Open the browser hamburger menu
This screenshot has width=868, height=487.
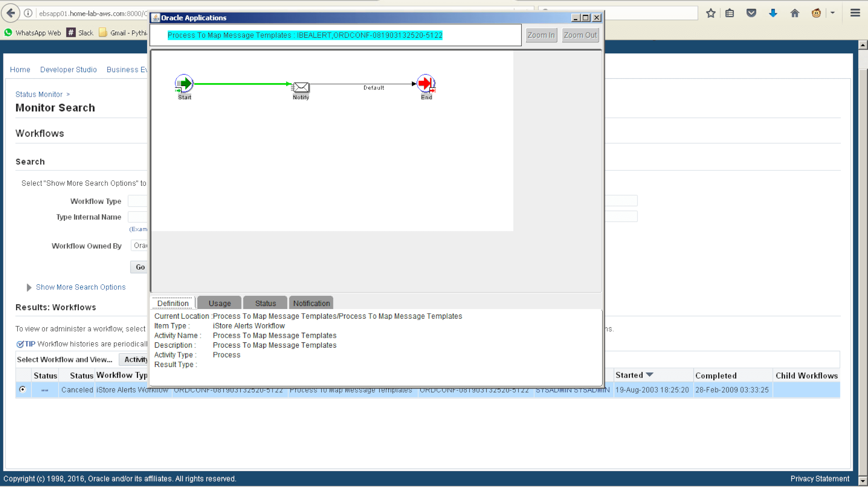coord(855,13)
